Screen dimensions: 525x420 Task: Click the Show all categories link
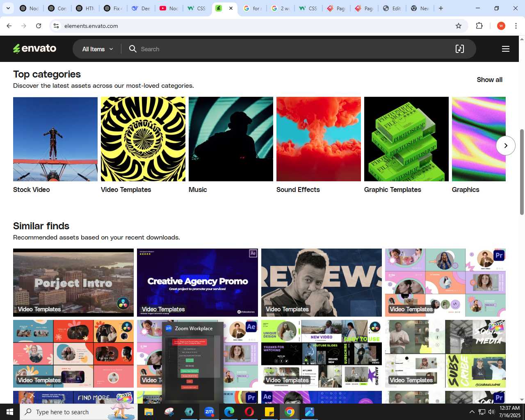[x=489, y=80]
